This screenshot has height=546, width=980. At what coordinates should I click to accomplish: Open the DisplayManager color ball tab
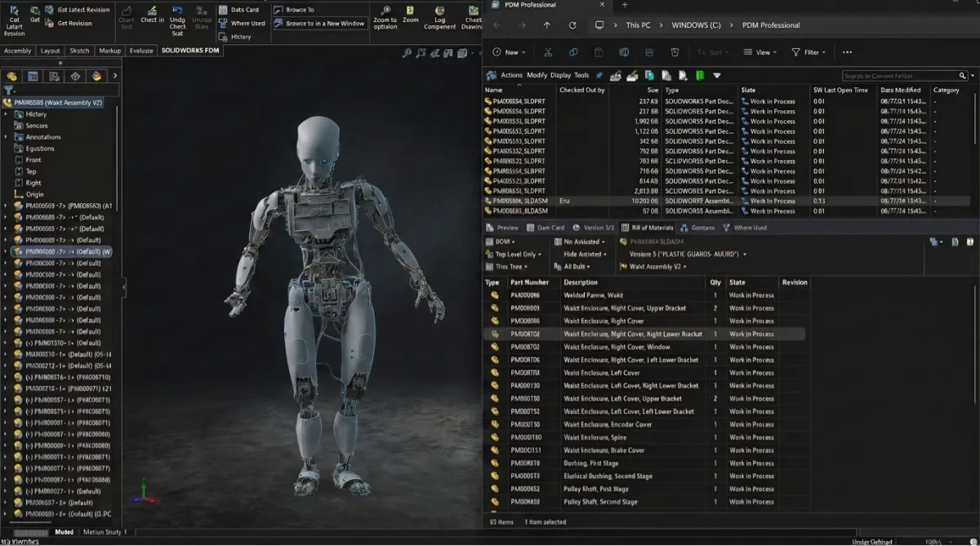[96, 76]
